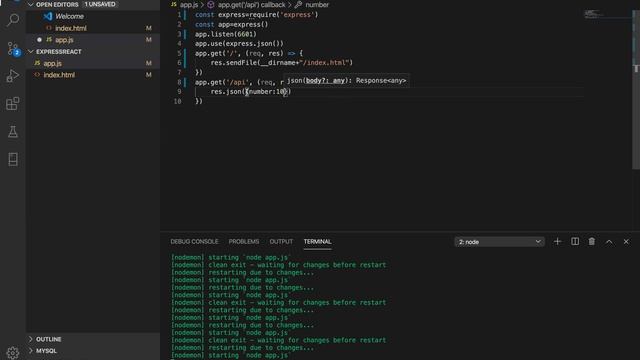Click the number breadcrumb item
The height and width of the screenshot is (360, 640).
pos(317,5)
